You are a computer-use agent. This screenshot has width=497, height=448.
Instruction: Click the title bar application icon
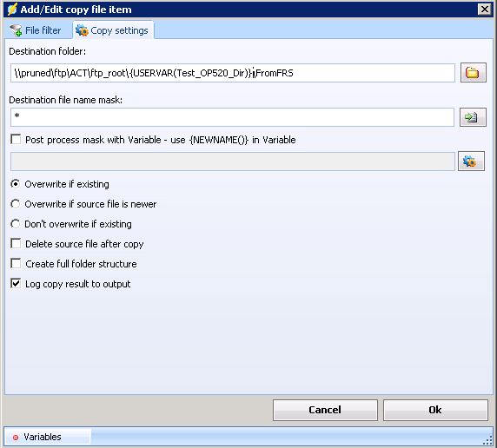[11, 10]
